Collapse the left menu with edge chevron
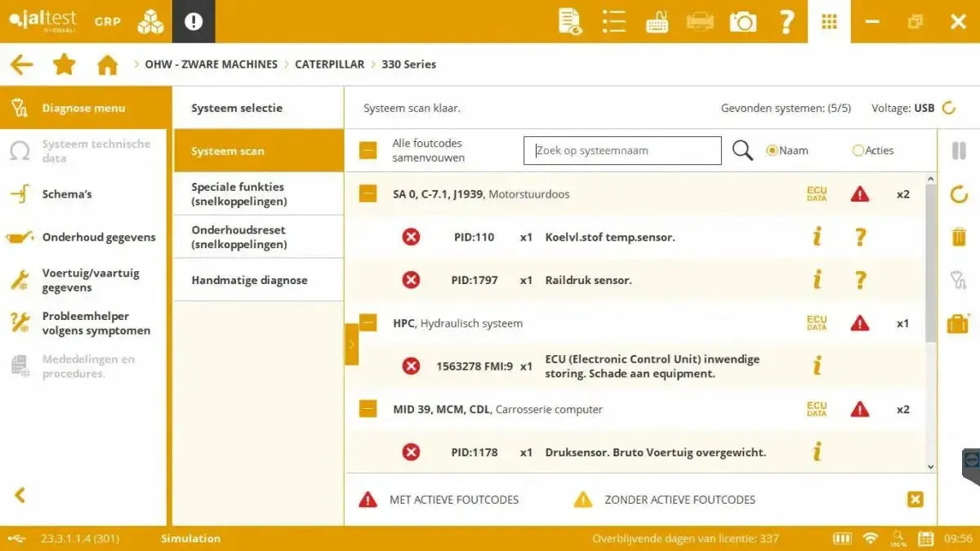 point(20,495)
